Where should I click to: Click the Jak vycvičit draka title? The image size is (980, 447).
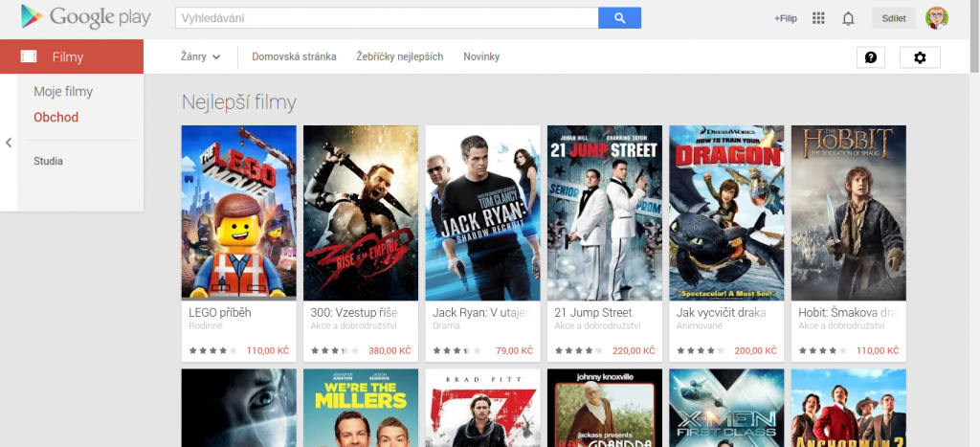[721, 313]
